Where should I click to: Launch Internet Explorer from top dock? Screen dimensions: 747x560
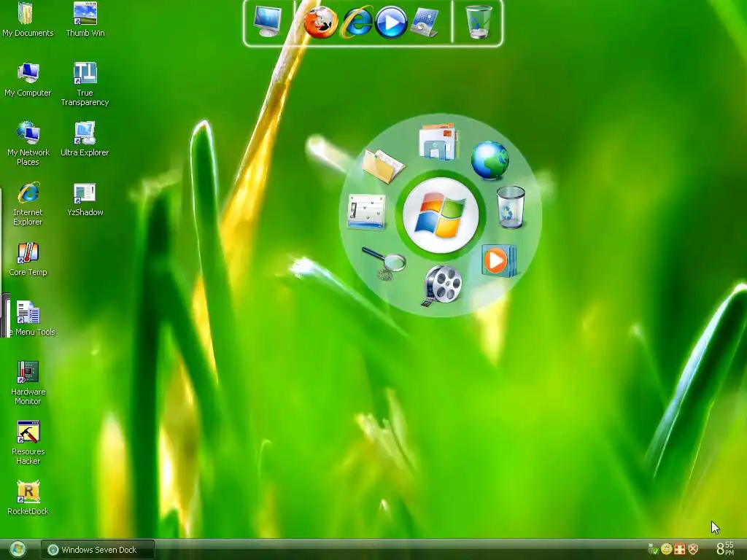pos(357,22)
